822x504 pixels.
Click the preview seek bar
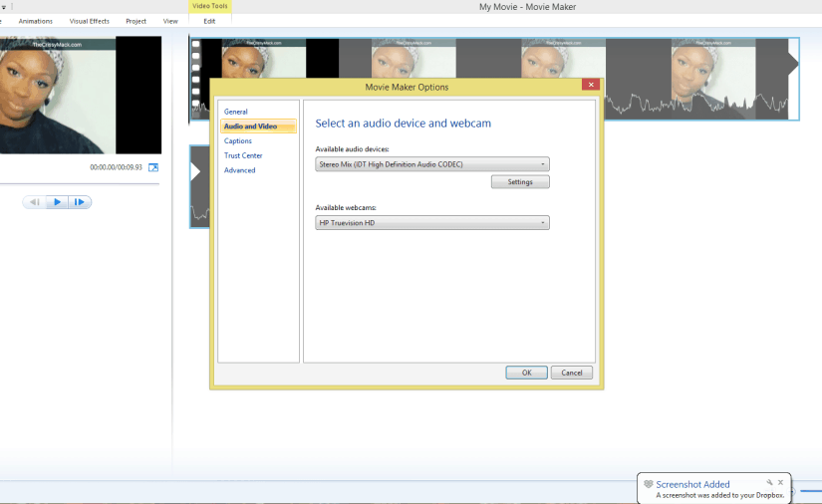(x=80, y=184)
